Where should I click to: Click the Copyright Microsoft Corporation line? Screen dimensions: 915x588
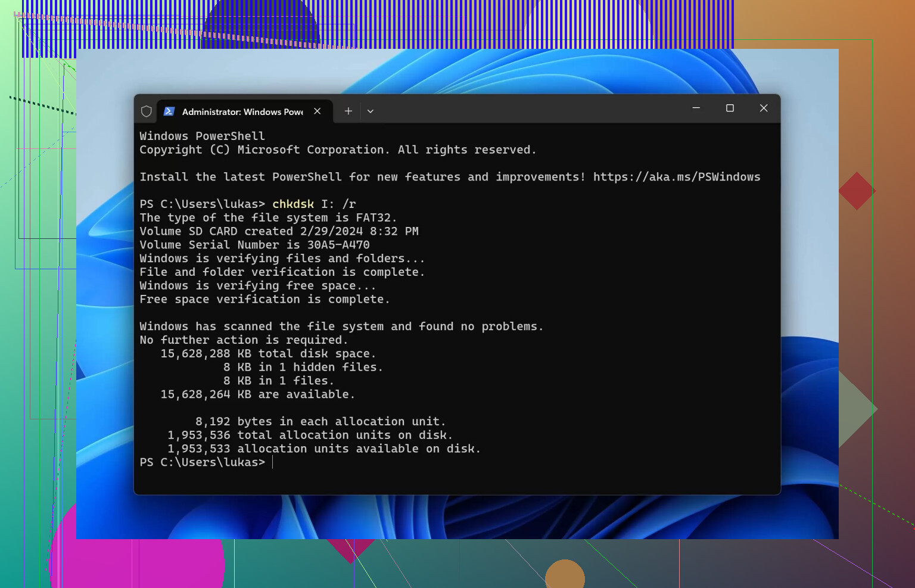pyautogui.click(x=337, y=150)
